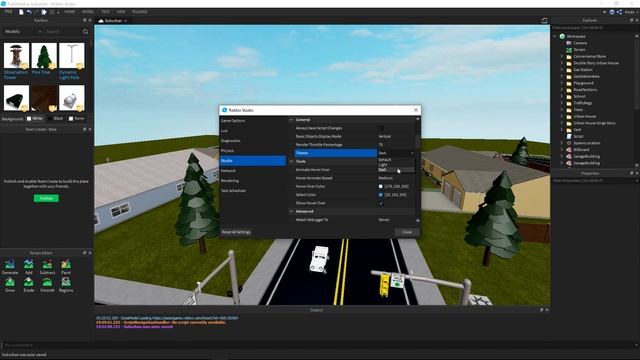Pick the Smooth terrain tool
The height and width of the screenshot is (360, 640).
(x=47, y=285)
